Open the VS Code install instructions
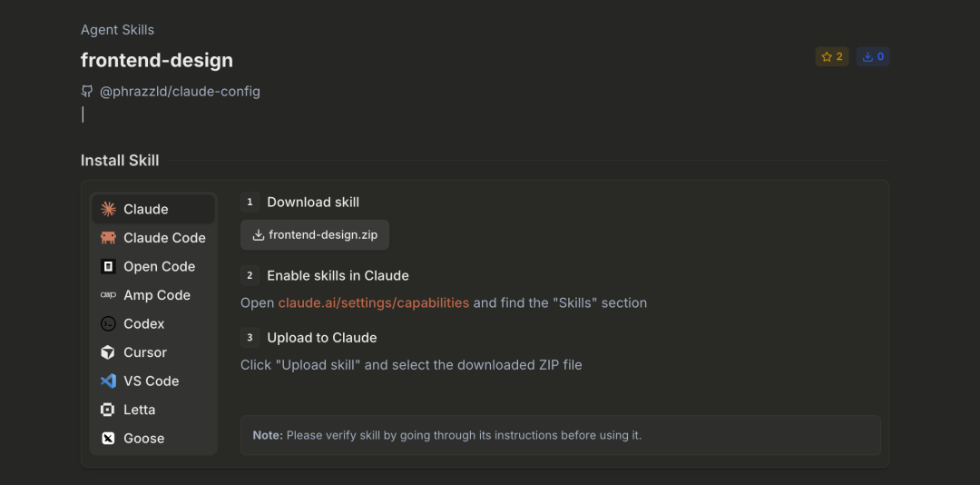 [x=151, y=381]
